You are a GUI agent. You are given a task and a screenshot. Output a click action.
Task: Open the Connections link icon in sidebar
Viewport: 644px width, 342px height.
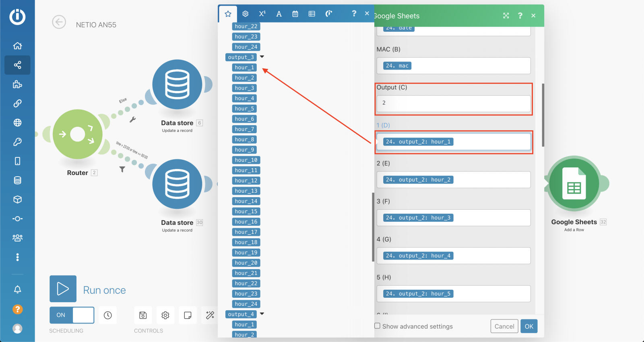(x=17, y=103)
